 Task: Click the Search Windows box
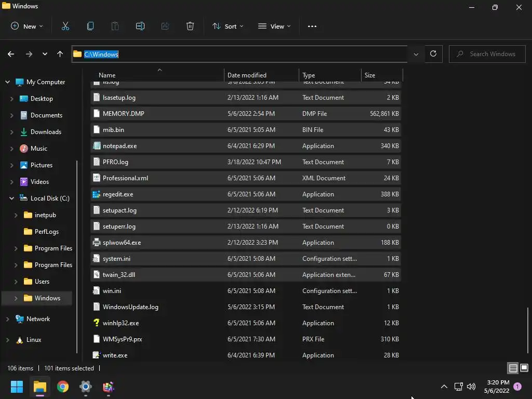[487, 54]
